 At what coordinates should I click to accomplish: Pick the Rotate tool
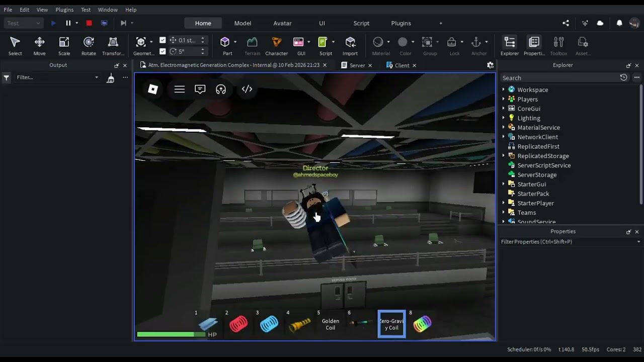(89, 46)
